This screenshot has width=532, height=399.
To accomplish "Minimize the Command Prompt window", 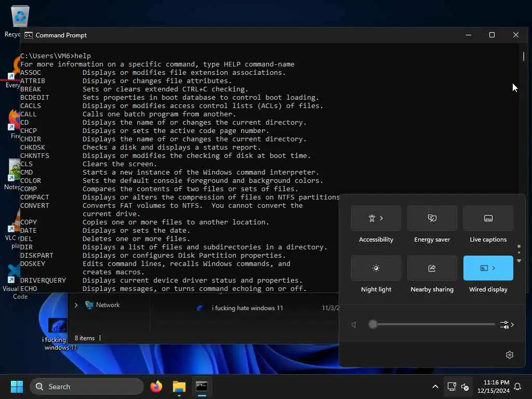I will tap(468, 35).
